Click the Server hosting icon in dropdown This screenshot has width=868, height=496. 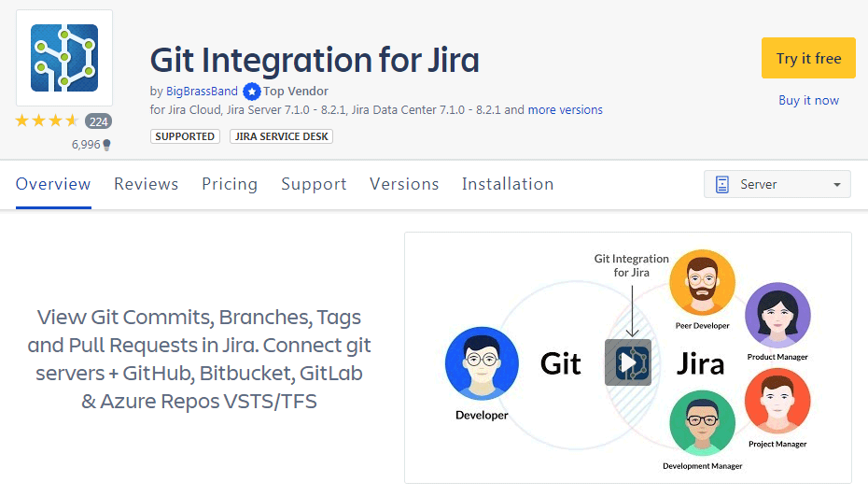click(x=721, y=185)
